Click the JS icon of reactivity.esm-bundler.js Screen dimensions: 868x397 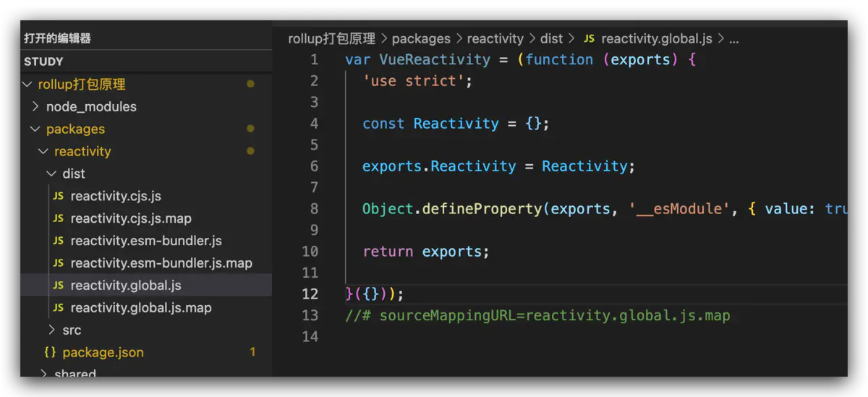[58, 241]
